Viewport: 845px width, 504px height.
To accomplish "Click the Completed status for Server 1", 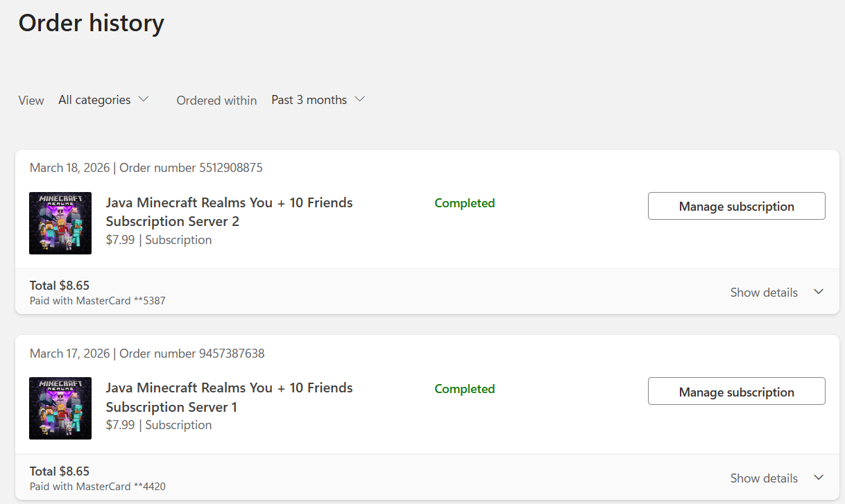I will click(465, 389).
